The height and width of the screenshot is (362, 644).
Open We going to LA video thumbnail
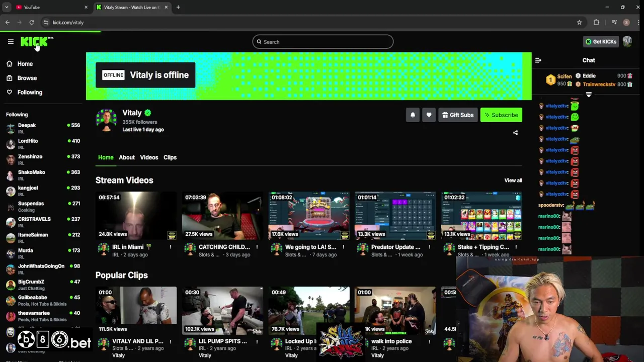(309, 216)
